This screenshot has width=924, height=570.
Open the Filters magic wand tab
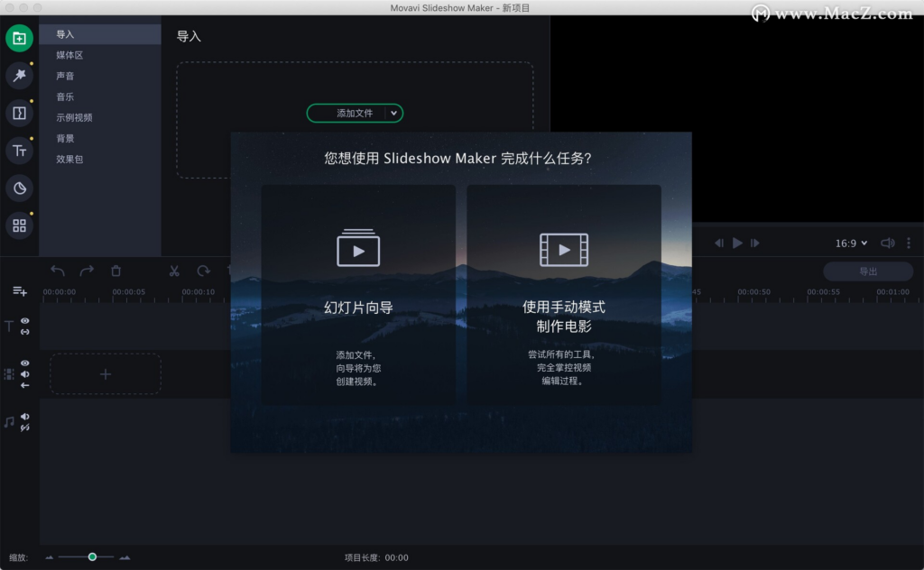[x=20, y=76]
